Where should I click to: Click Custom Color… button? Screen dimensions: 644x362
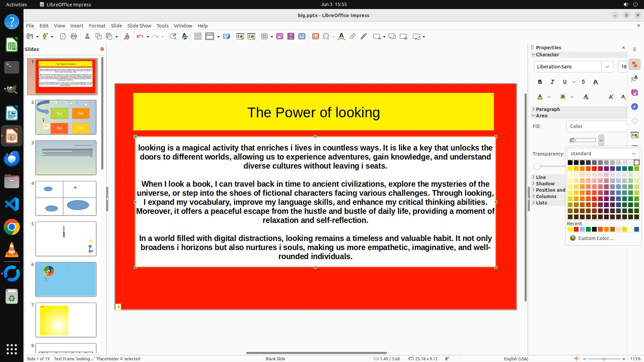pos(595,238)
